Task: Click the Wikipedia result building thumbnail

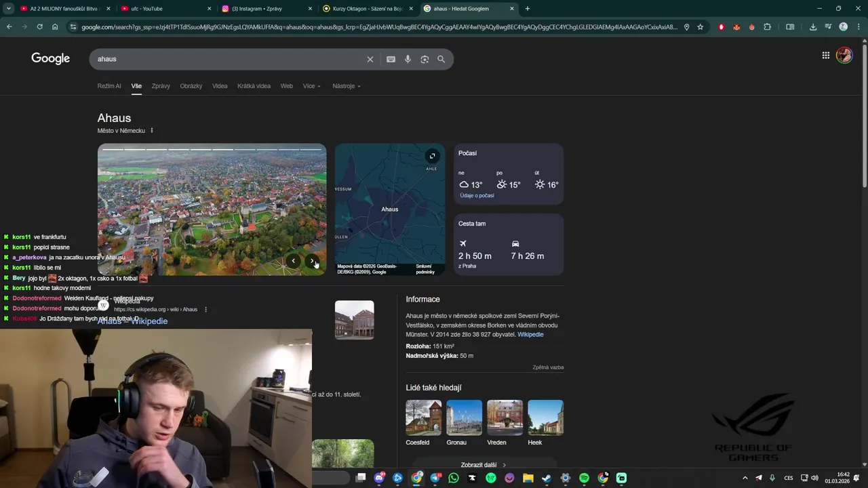Action: [354, 320]
